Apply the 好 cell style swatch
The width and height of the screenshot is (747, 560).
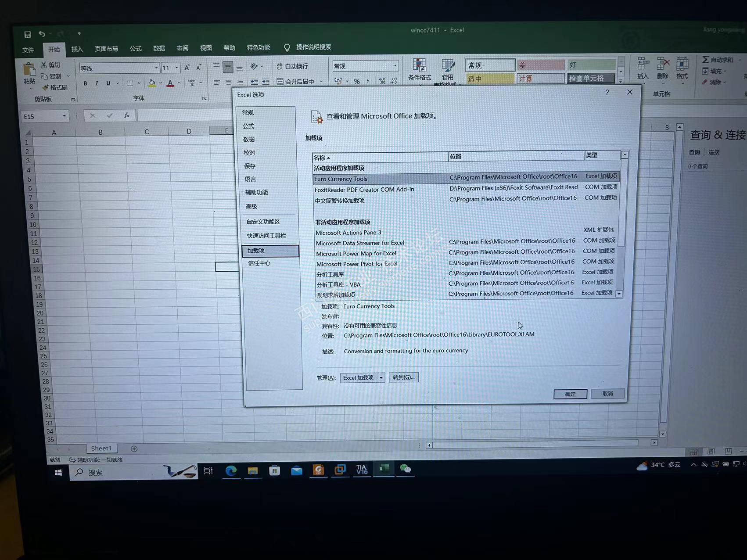tap(591, 65)
